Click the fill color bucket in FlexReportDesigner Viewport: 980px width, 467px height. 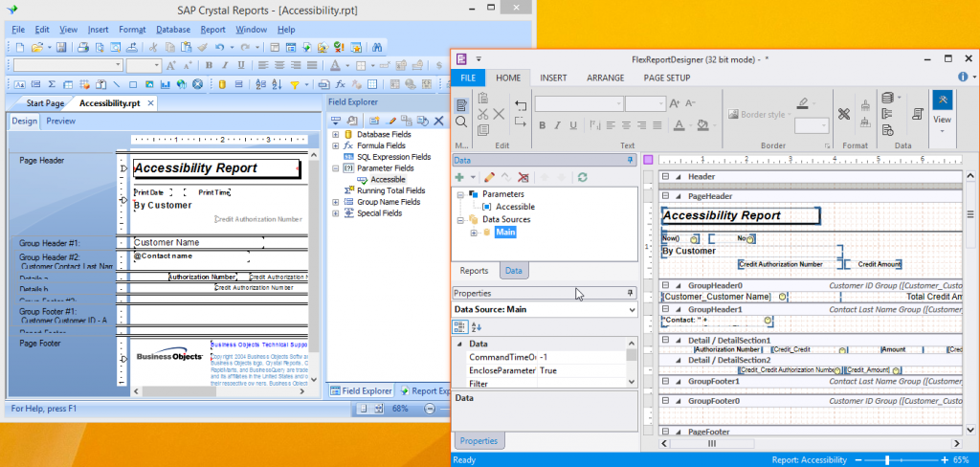pos(702,125)
